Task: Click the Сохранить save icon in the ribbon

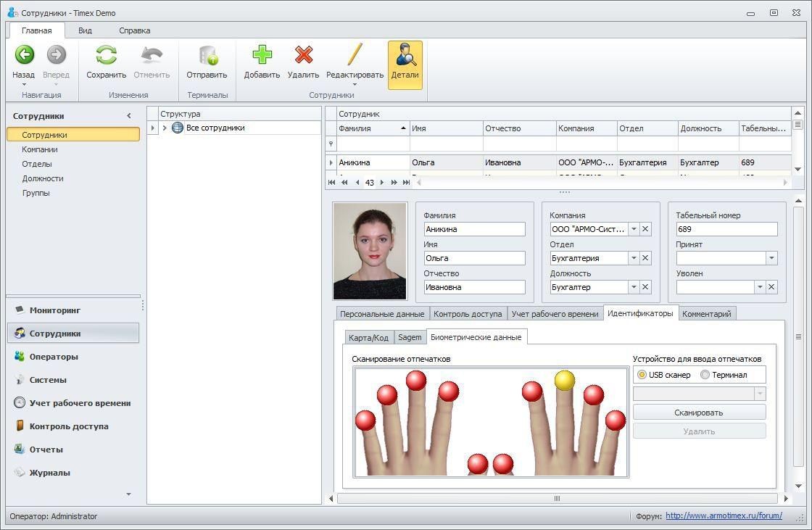Action: (107, 55)
